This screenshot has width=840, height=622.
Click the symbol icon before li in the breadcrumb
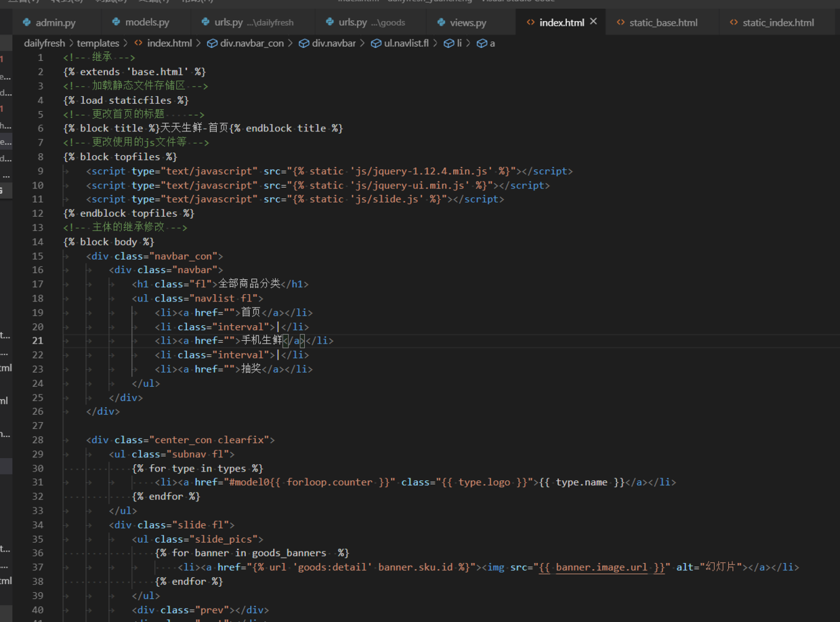448,43
